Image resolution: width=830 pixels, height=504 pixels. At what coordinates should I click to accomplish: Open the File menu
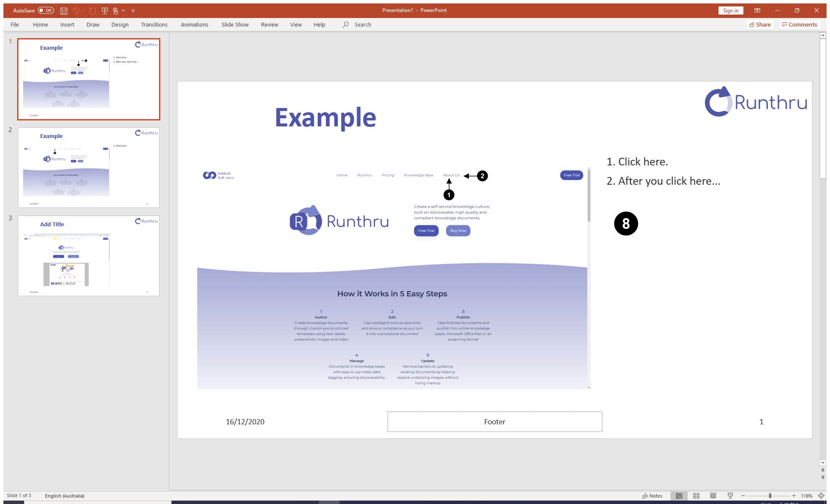pos(15,24)
